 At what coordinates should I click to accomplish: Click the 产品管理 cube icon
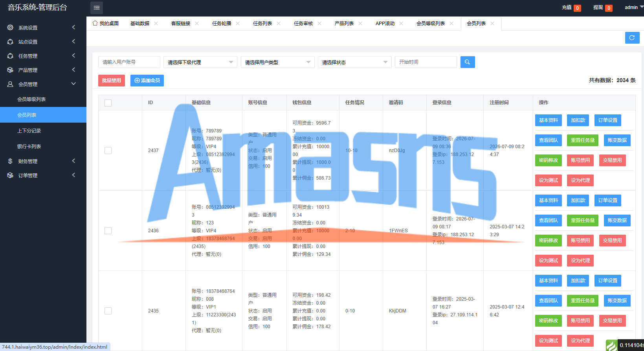coord(10,70)
